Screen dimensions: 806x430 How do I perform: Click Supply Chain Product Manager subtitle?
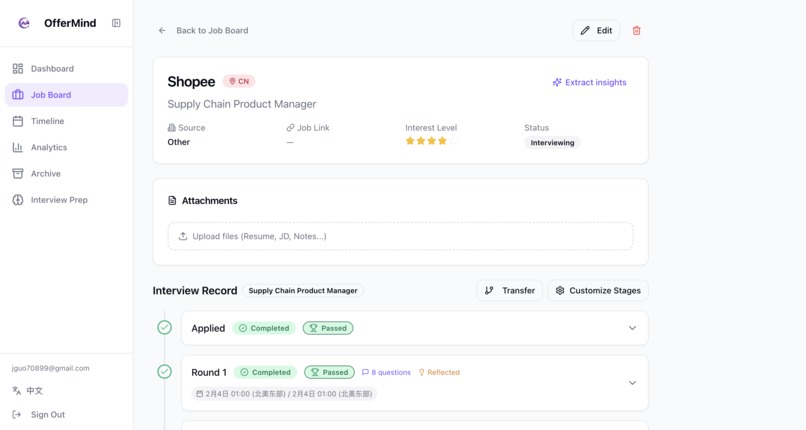pos(242,104)
